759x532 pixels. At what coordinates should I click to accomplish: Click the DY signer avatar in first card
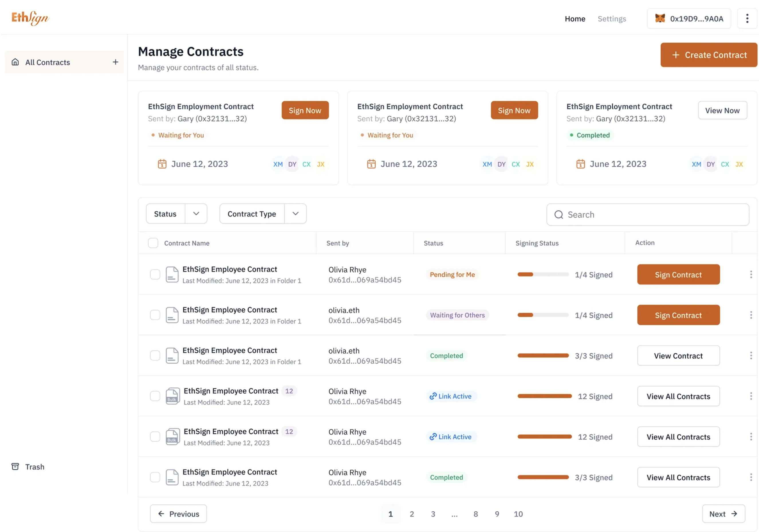(292, 164)
